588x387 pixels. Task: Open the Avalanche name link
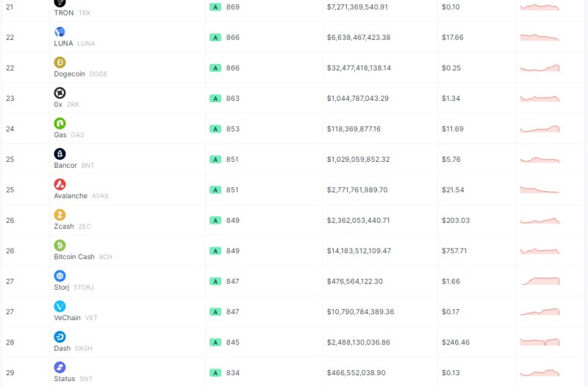pyautogui.click(x=71, y=196)
